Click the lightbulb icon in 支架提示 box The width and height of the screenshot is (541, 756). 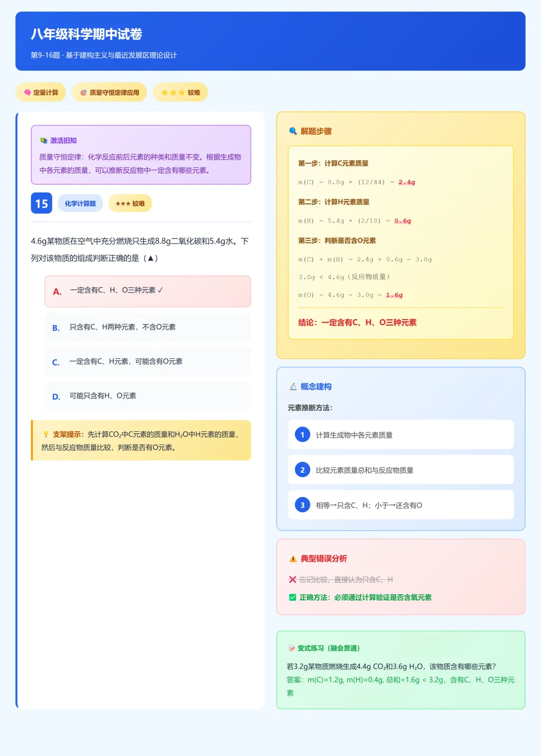point(45,435)
